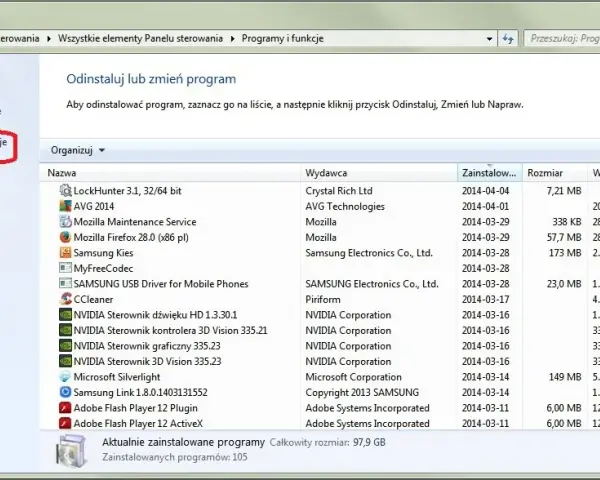This screenshot has height=480, width=600.
Task: Select SAMSUNG USB Driver for Mobile Phones
Action: [x=161, y=284]
